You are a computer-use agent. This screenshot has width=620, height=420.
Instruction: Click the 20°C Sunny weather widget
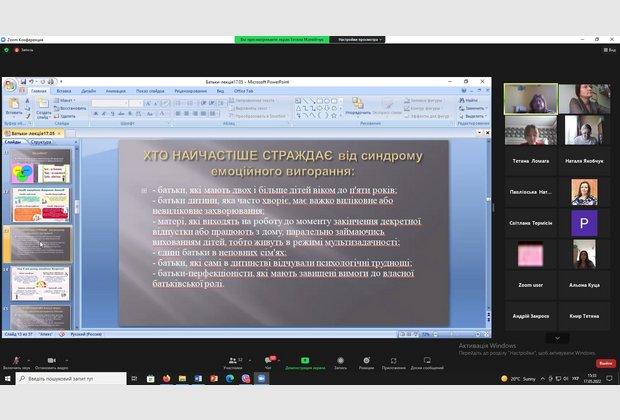[518, 378]
